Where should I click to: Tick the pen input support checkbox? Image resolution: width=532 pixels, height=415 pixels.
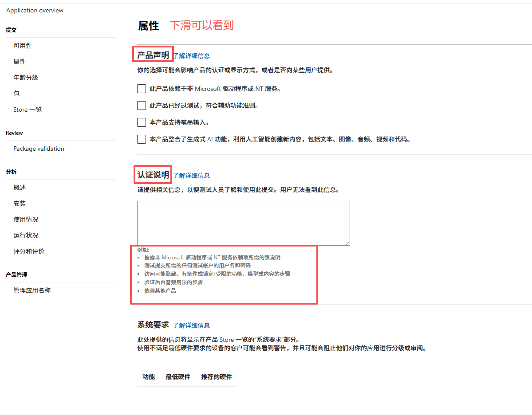142,122
